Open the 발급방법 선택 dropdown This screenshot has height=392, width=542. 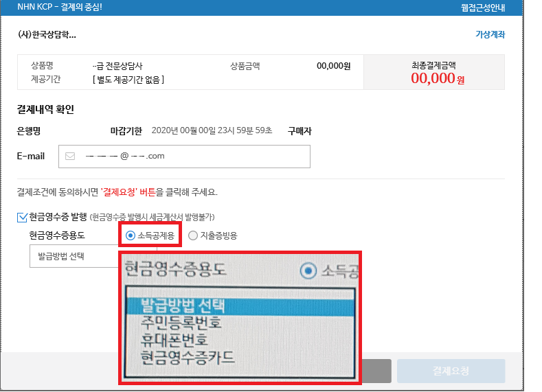point(74,255)
